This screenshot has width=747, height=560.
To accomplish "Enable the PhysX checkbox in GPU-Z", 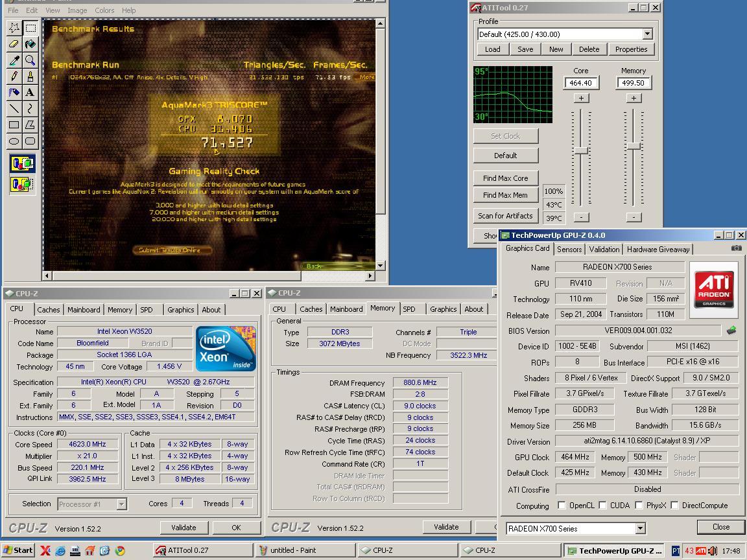I will coord(639,506).
